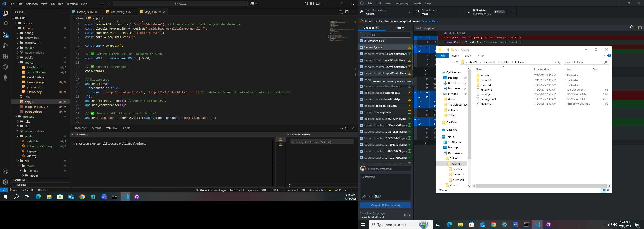The height and width of the screenshot is (229, 644).
Task: Click the Prettier status bar item
Action: (341, 190)
